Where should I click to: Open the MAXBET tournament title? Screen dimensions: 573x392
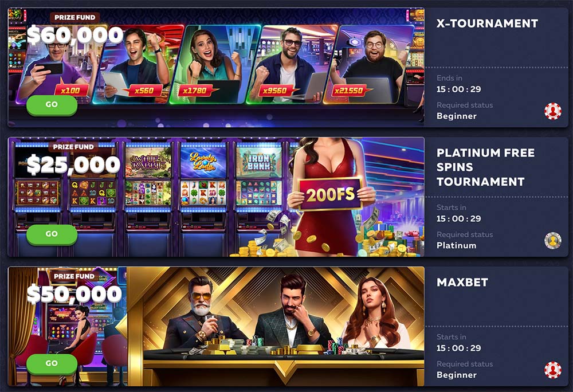click(x=462, y=282)
